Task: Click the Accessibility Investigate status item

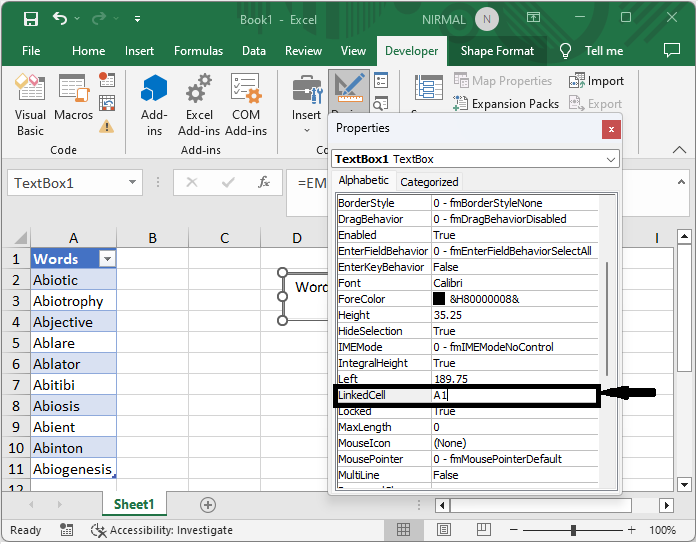Action: 162,530
